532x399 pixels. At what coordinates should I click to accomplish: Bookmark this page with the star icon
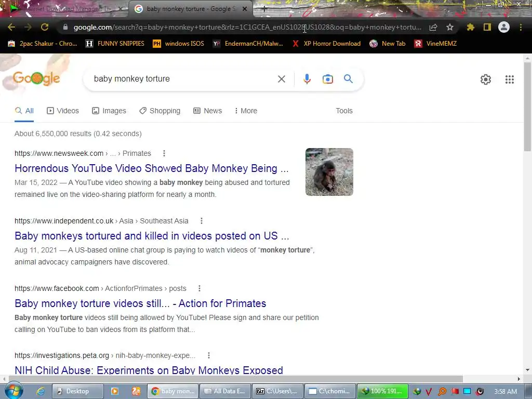pyautogui.click(x=449, y=27)
